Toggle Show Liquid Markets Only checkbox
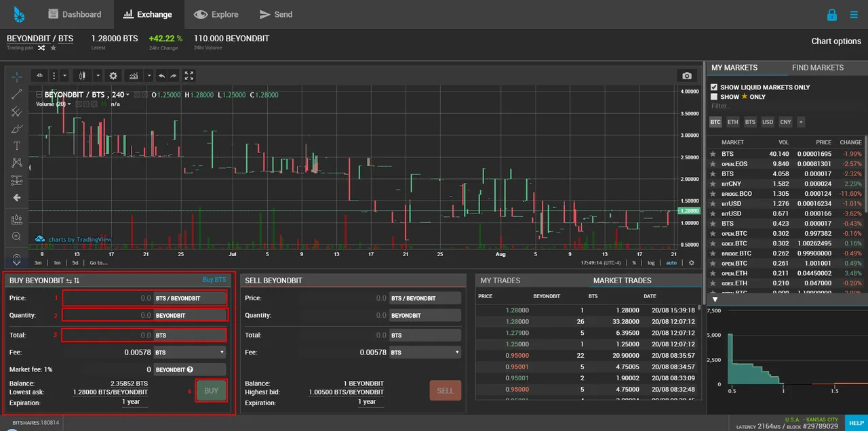 (714, 87)
